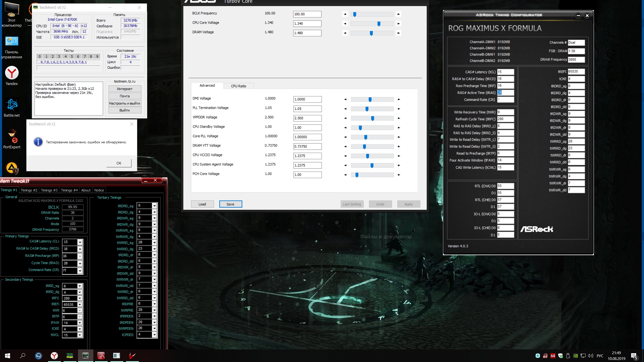Click the Windows Start button
This screenshot has height=362, width=644.
coord(8,355)
